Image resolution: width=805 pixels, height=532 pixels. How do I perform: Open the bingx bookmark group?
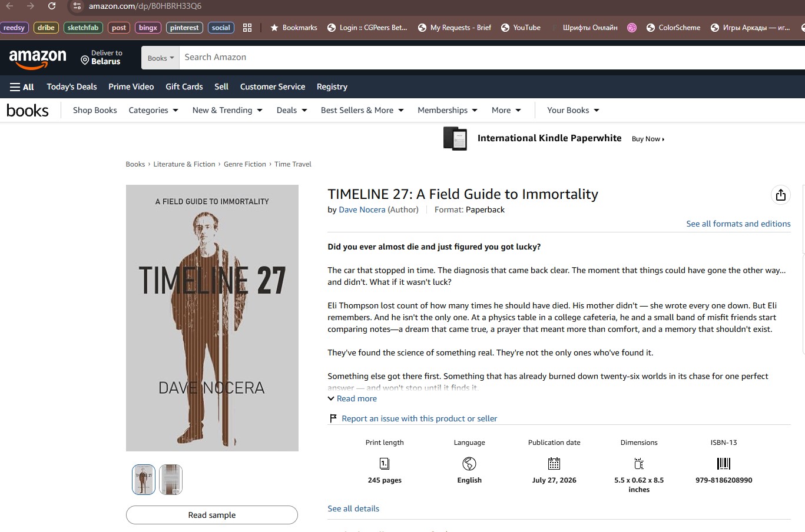coord(148,28)
